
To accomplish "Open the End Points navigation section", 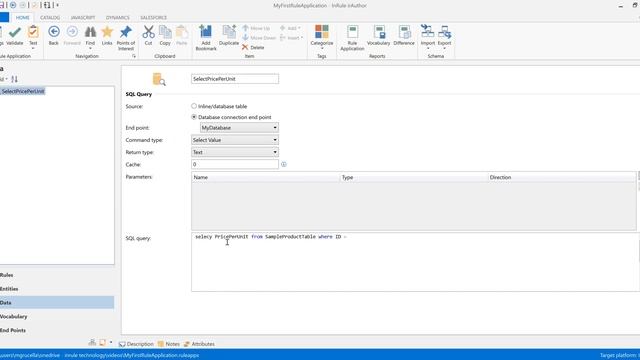I will [x=57, y=331].
